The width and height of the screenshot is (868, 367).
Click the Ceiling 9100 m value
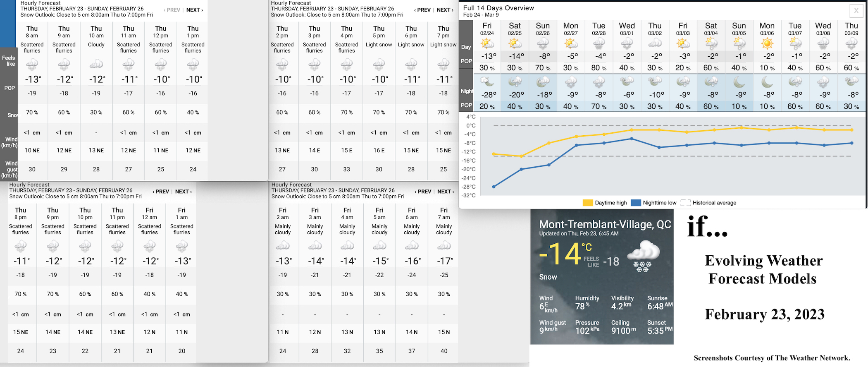(x=623, y=330)
